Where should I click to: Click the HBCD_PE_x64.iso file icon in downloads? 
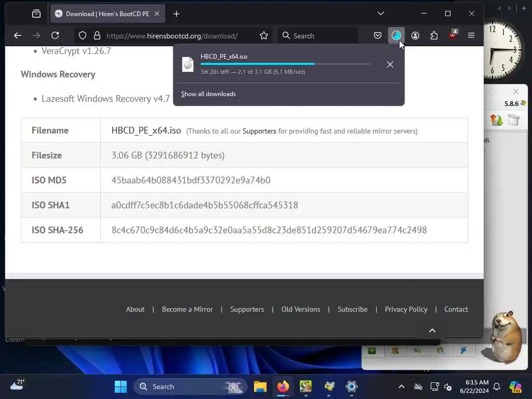(x=188, y=64)
